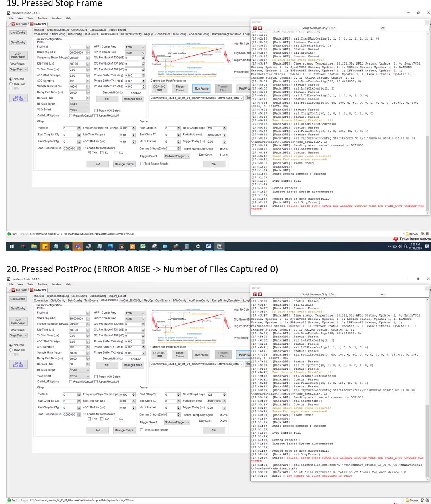Viewport: 431px width, 504px height.
Task: Open the taskbar clock showing 5:52 PM
Action: (x=415, y=246)
